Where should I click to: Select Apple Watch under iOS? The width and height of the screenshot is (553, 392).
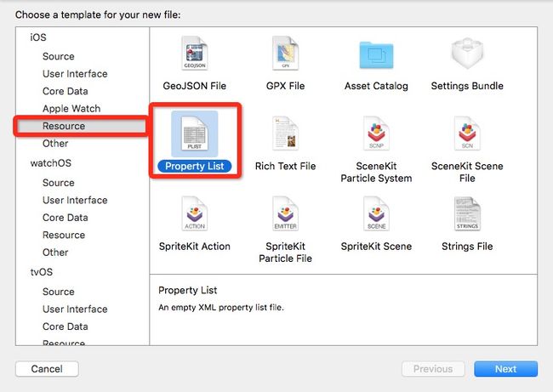coord(71,109)
